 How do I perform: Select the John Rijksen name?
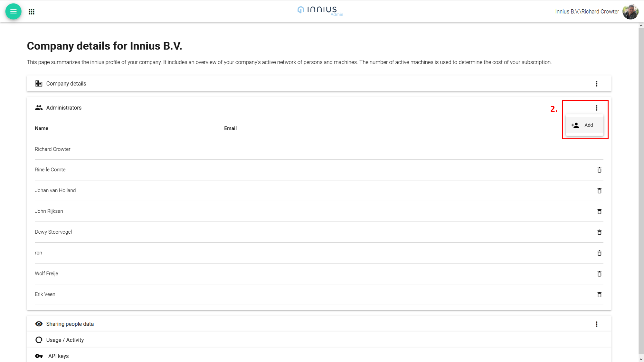[49, 211]
